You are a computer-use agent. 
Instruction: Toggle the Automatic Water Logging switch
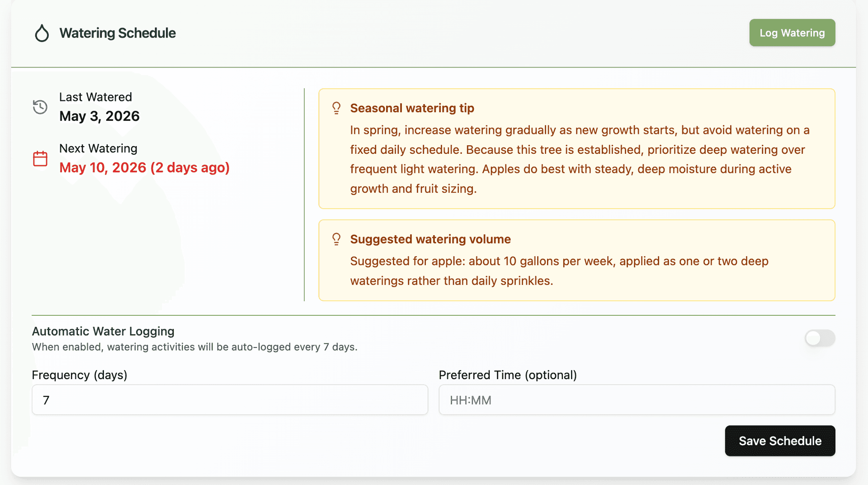click(x=820, y=338)
